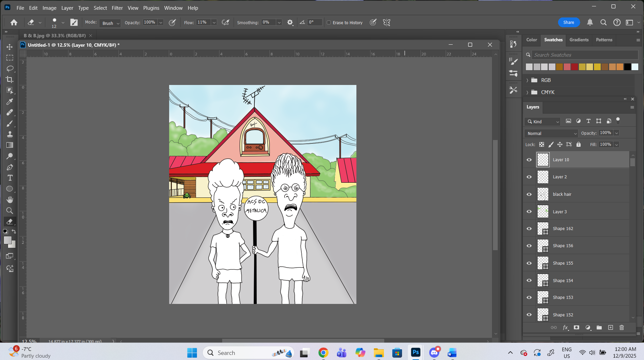
Task: Select the Brush tool in toolbar
Action: [x=10, y=123]
